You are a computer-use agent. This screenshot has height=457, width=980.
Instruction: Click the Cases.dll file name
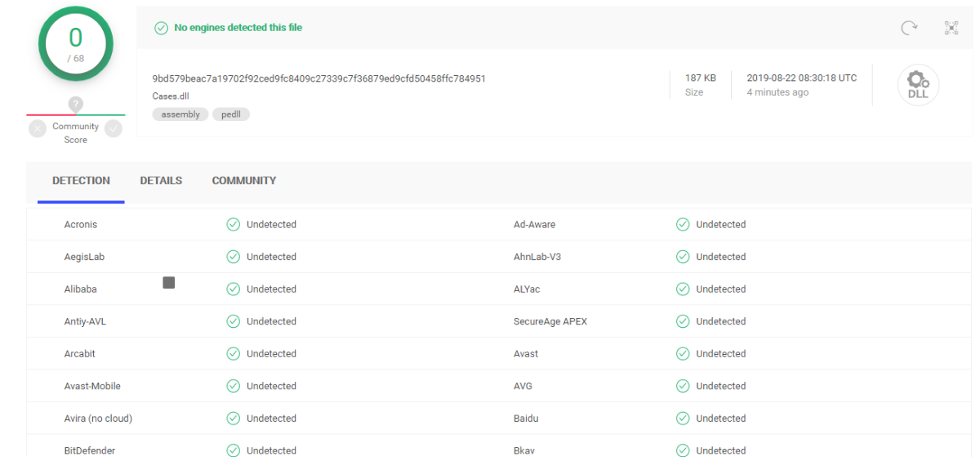tap(171, 96)
